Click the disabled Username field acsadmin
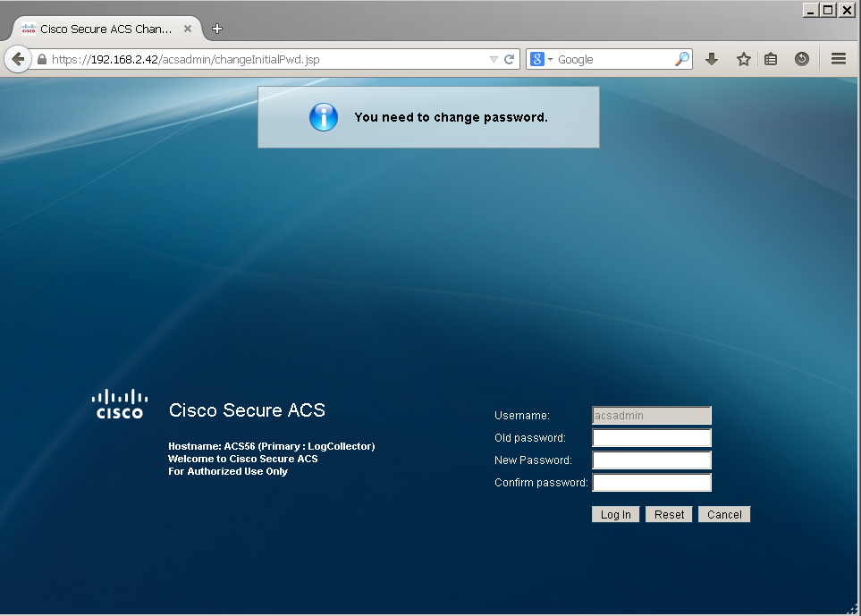The image size is (861, 616). (651, 416)
